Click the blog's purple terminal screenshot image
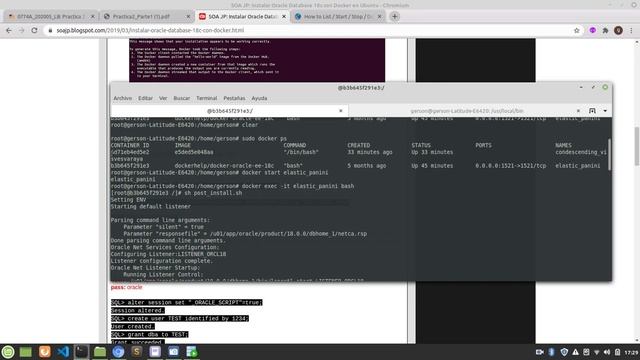Viewport: 640px width, 360px height. point(257,60)
